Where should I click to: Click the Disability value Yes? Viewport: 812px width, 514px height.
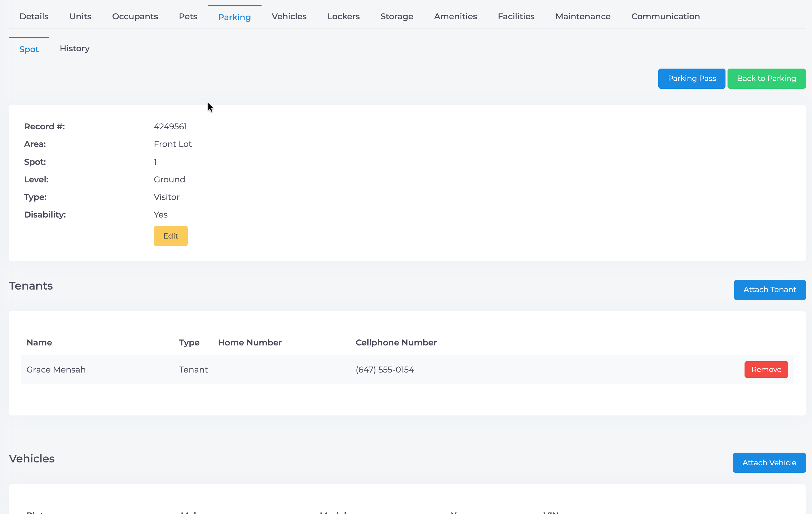(x=161, y=215)
